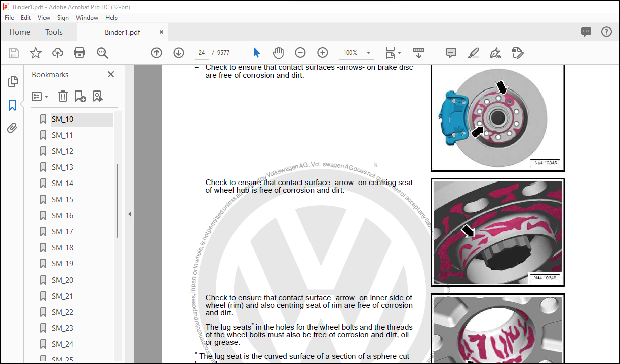The width and height of the screenshot is (620, 364).
Task: Select bookmark SM_11
Action: 62,135
